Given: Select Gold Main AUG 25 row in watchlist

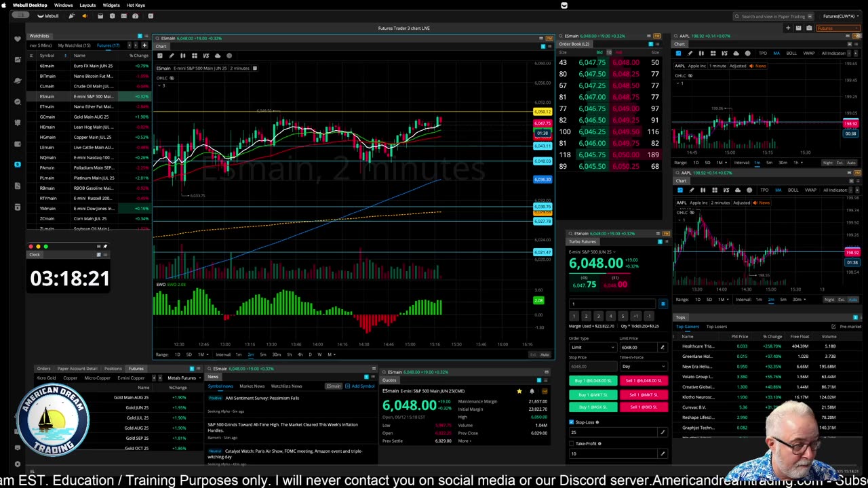Looking at the screenshot, I should (x=88, y=117).
